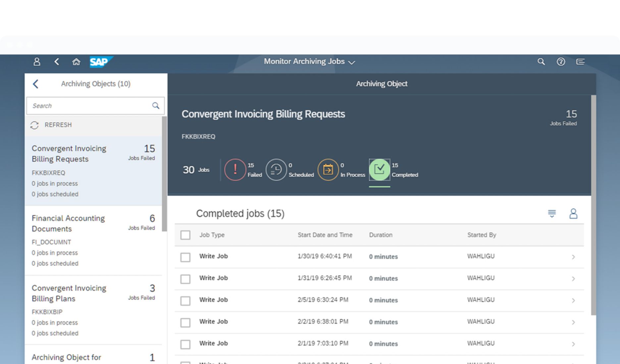
Task: Open details arrow for 1/31/19 Write Job
Action: (x=573, y=279)
